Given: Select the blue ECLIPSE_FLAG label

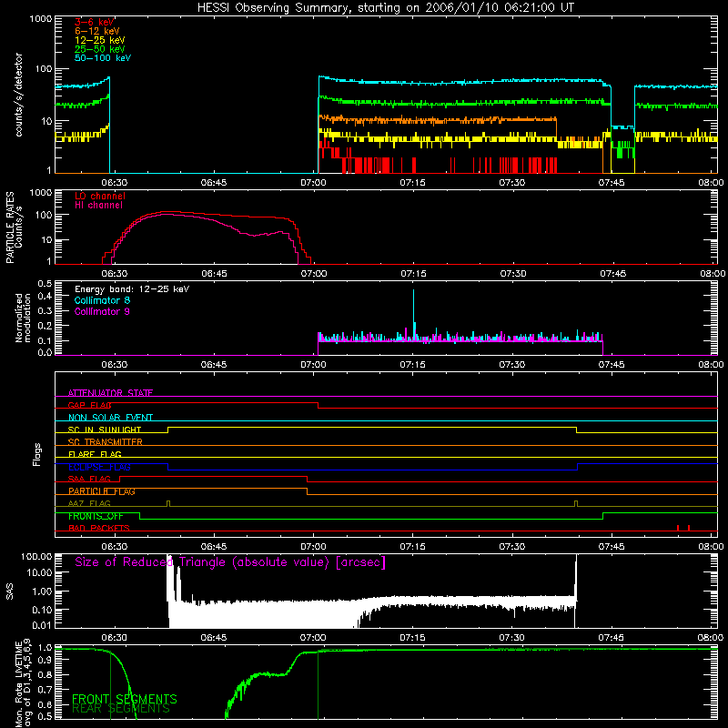Looking at the screenshot, I should point(99,467).
